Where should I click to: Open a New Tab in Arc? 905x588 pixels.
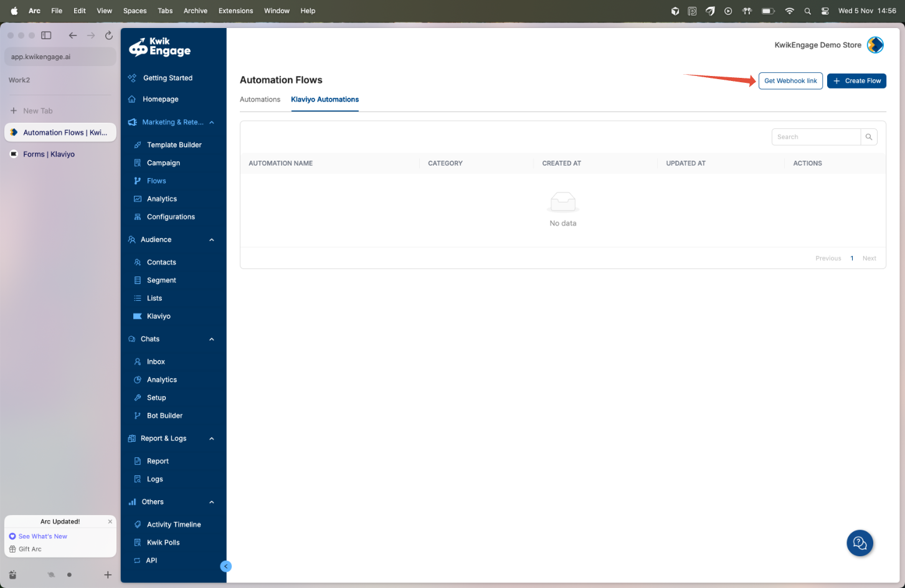tap(60, 111)
